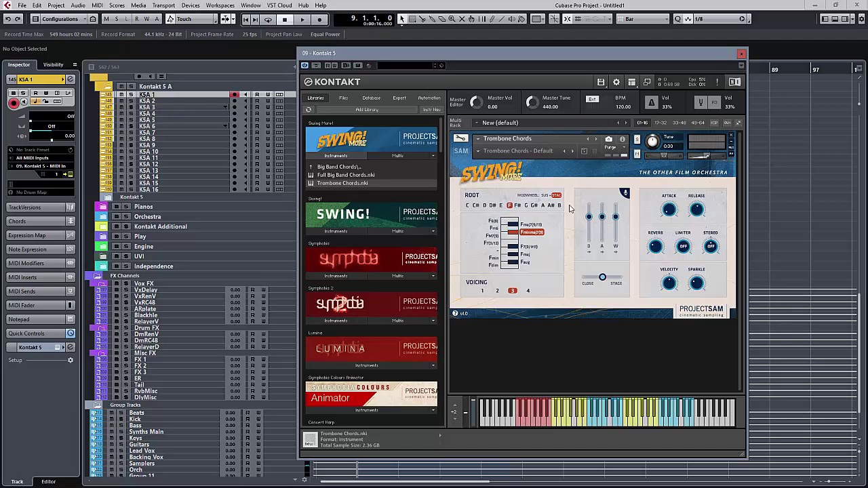Select Fmaj chord key label
The width and height of the screenshot is (868, 488).
525,255
